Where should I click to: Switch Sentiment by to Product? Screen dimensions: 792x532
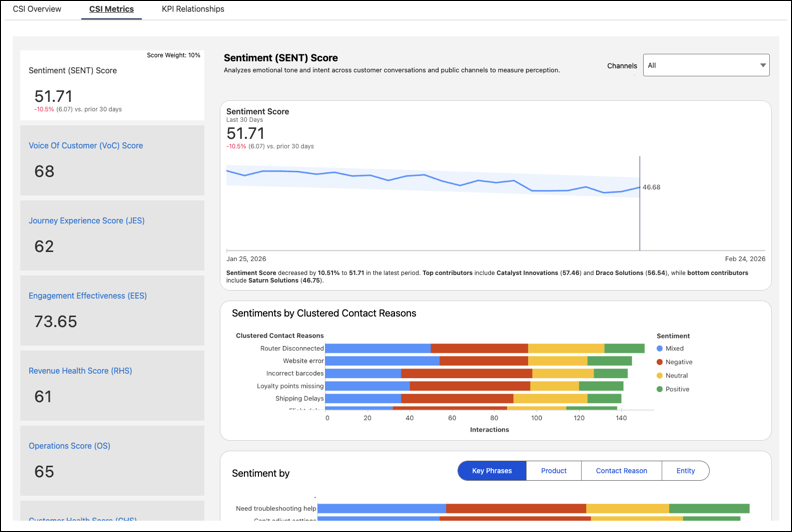(x=554, y=471)
